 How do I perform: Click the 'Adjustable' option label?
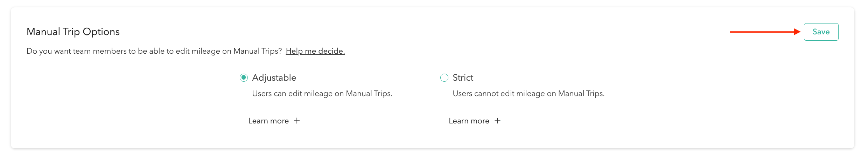tap(274, 77)
